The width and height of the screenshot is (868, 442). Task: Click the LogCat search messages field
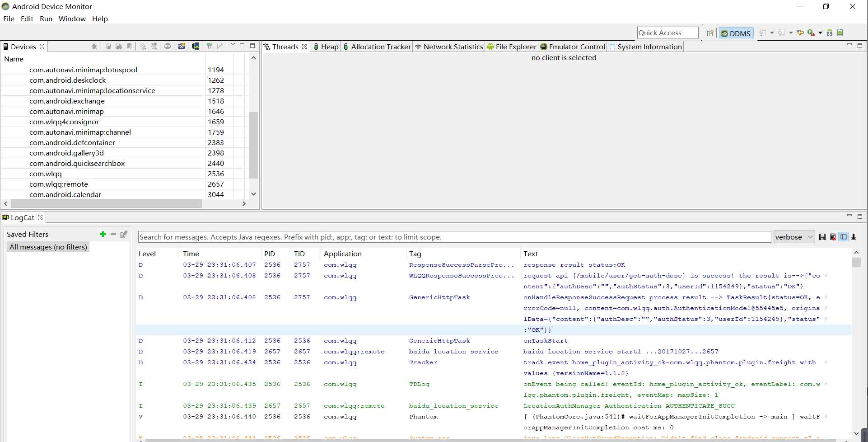coord(454,237)
